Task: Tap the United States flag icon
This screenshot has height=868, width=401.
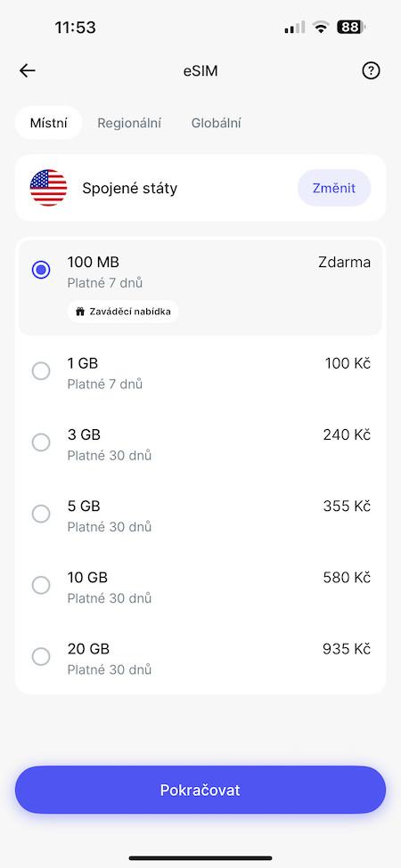Action: pos(49,188)
